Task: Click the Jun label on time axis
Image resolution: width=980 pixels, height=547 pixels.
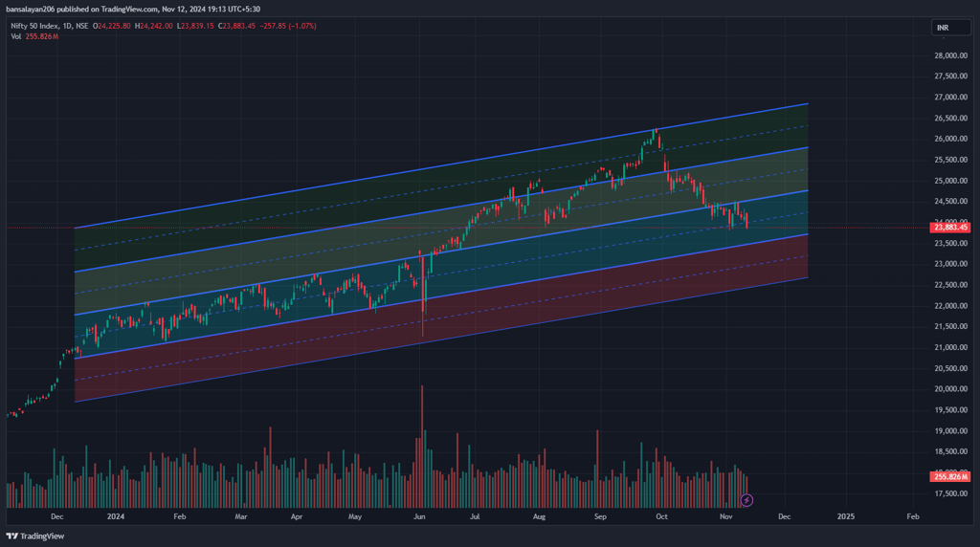Action: pyautogui.click(x=419, y=516)
